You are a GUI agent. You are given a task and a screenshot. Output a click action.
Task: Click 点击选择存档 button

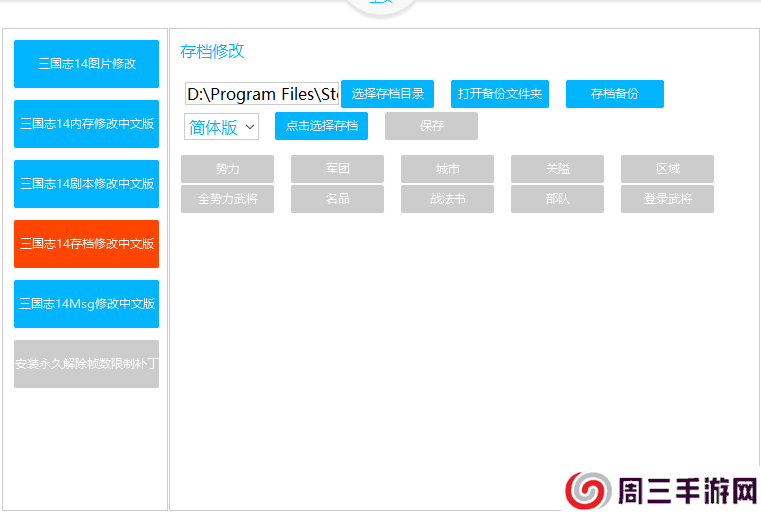(x=321, y=126)
